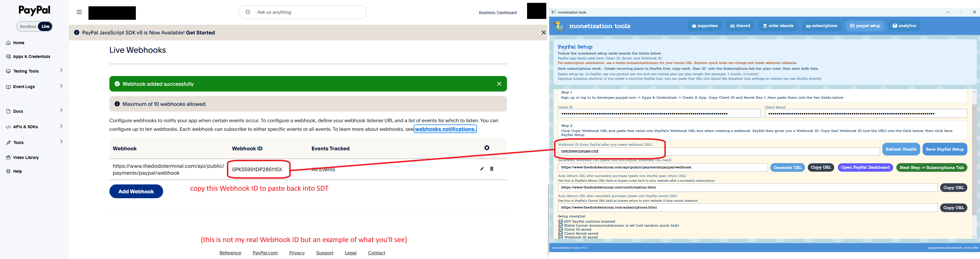Click the dodo bird logo in monetization tools
The height and width of the screenshot is (259, 980).
pos(559,26)
